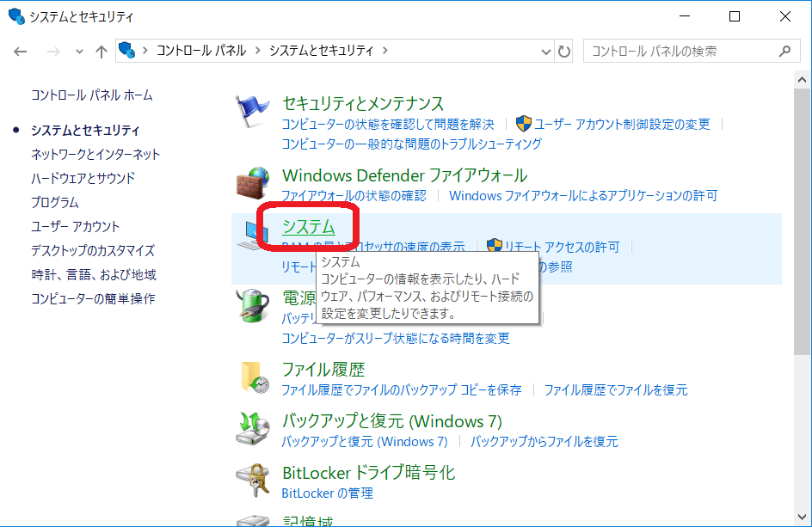Open the システム heading link
The height and width of the screenshot is (527, 812).
[x=309, y=227]
